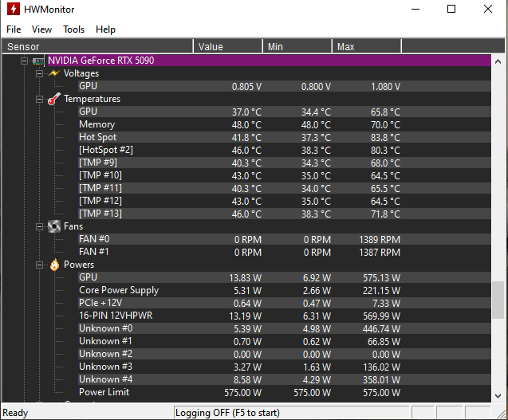Click the 1.080 V max voltage value
The width and height of the screenshot is (508, 420).
click(385, 87)
